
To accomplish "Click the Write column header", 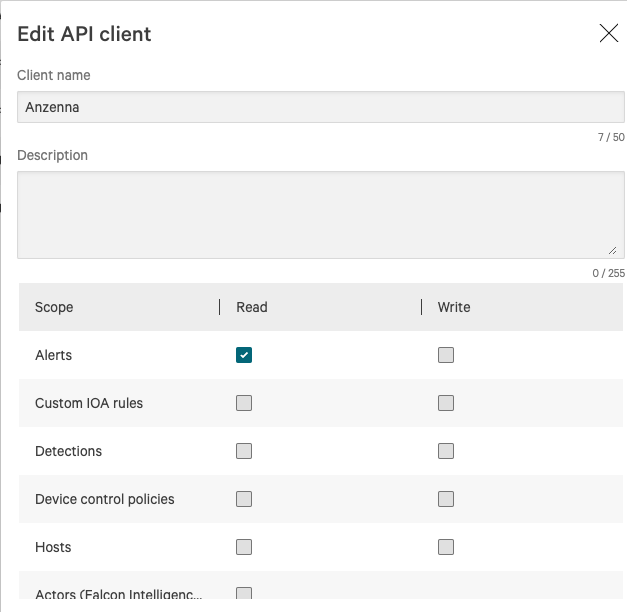I will pyautogui.click(x=454, y=307).
